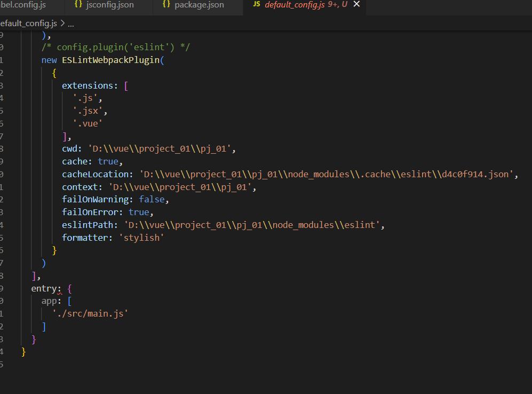Click the './src/main.js' string

pyautogui.click(x=90, y=313)
